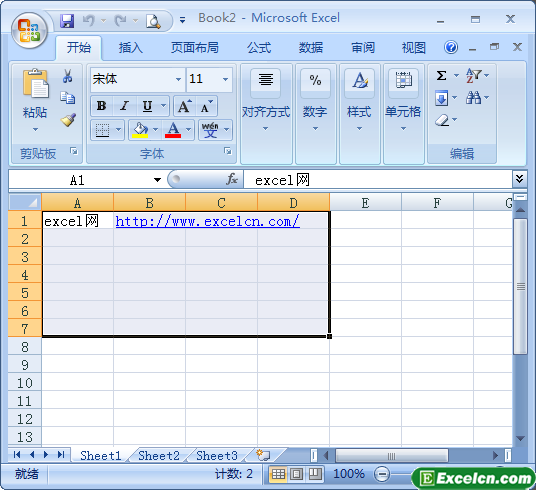This screenshot has height=490, width=536.
Task: Click the horizontal scrollbar thumb
Action: tap(392, 456)
